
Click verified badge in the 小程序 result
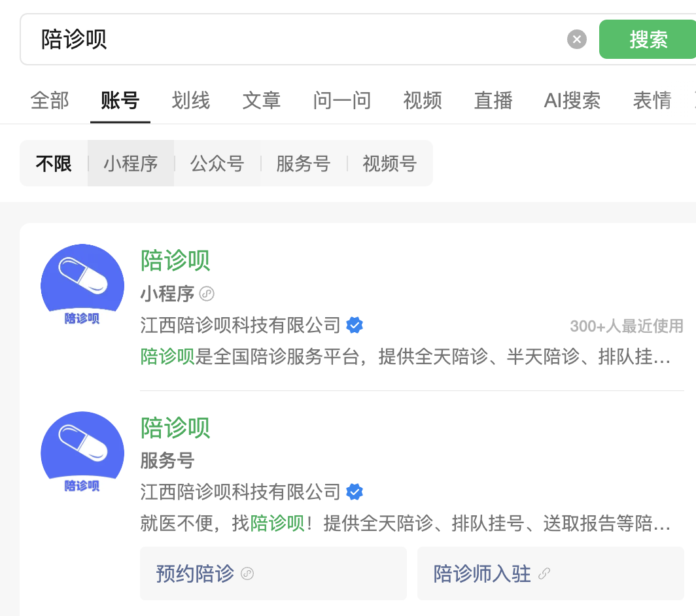click(x=355, y=325)
